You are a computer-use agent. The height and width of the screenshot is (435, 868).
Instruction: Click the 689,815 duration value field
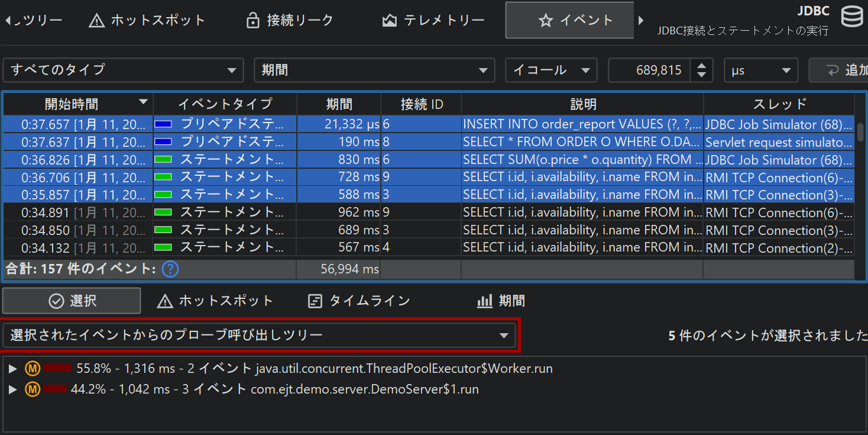tap(649, 70)
